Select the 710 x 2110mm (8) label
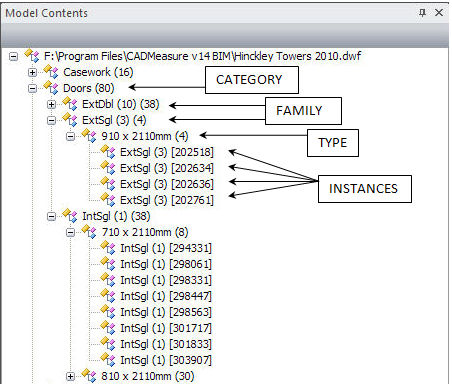The height and width of the screenshot is (384, 452). [145, 232]
